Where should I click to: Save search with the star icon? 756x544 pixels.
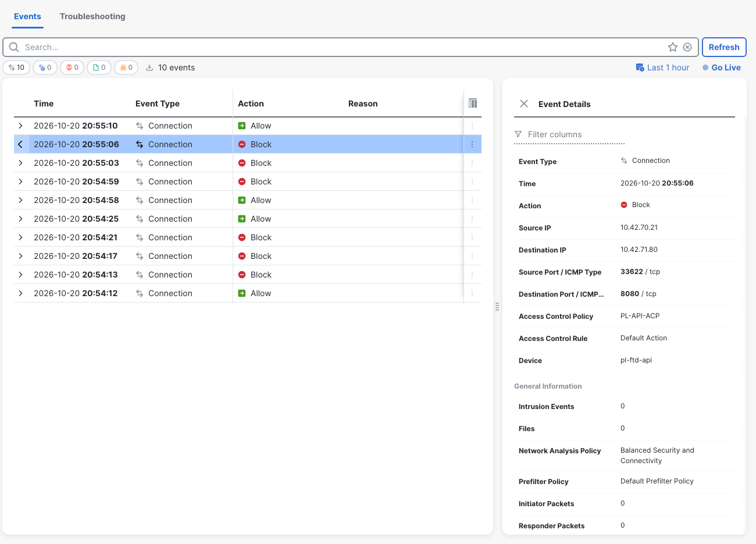(x=673, y=47)
